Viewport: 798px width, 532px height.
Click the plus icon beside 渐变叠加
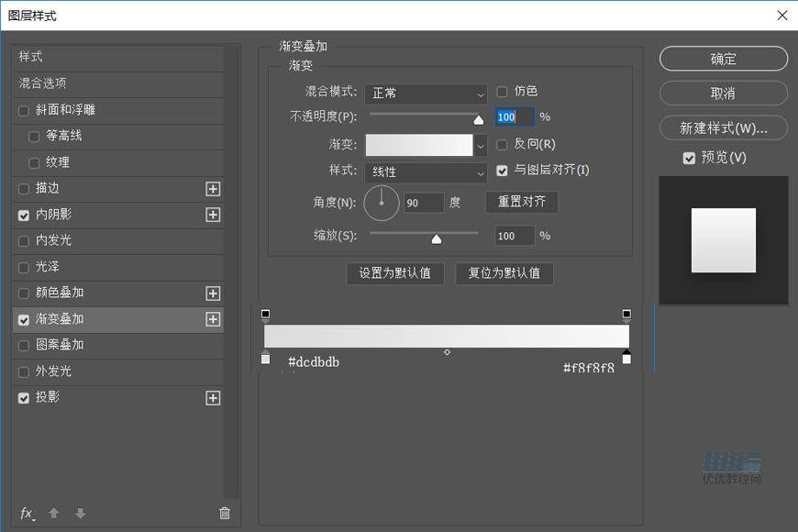pyautogui.click(x=213, y=319)
